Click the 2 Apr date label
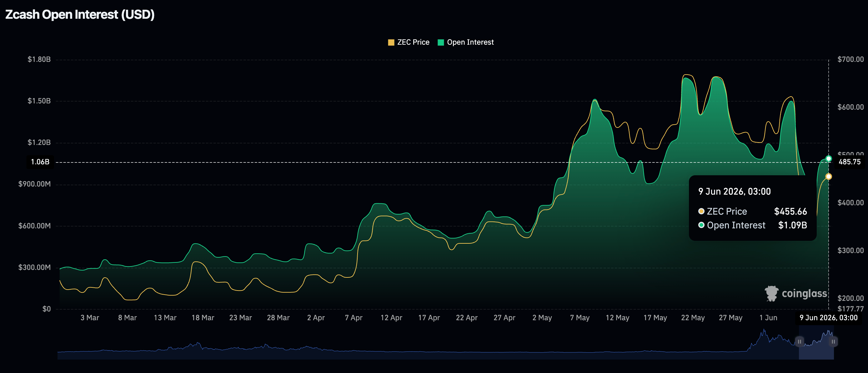 [316, 318]
